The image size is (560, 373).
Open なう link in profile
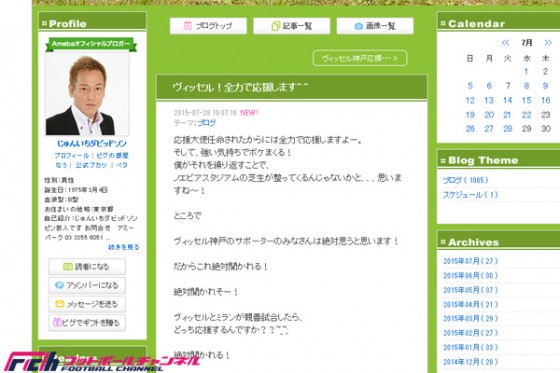[61, 165]
